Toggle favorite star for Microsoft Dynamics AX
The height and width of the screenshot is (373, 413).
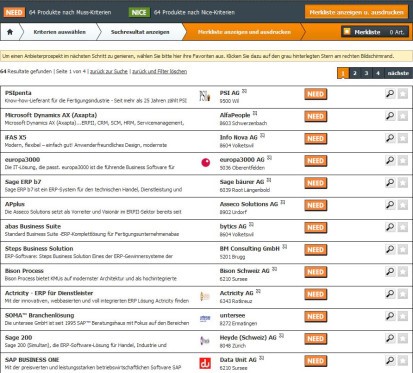point(403,116)
